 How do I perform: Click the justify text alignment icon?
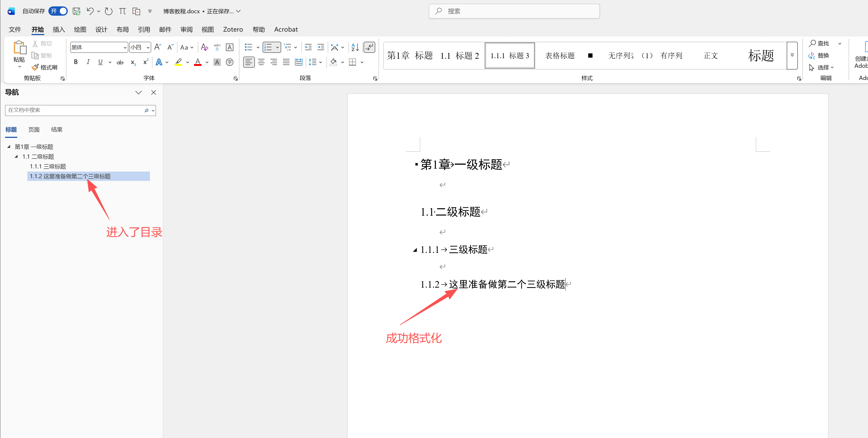pos(286,62)
